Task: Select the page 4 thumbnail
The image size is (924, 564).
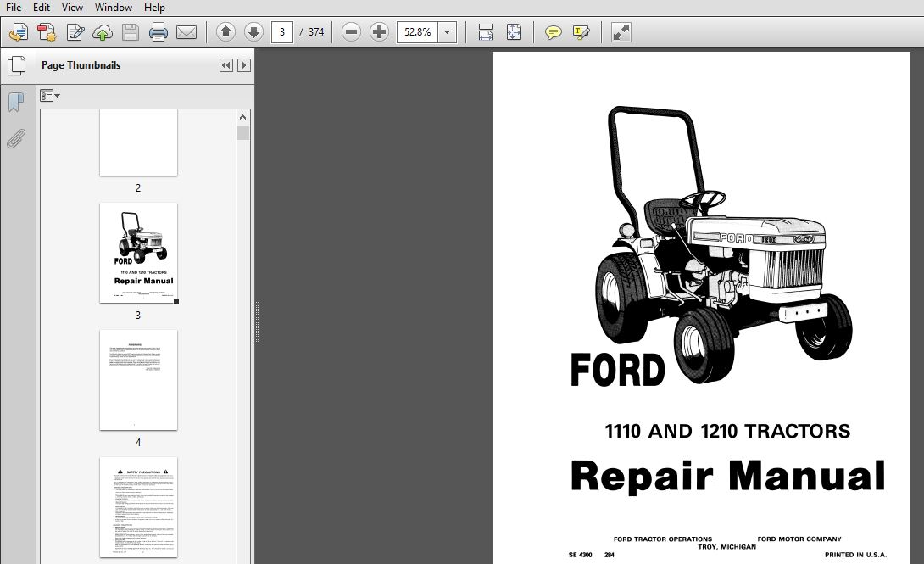Action: click(138, 380)
